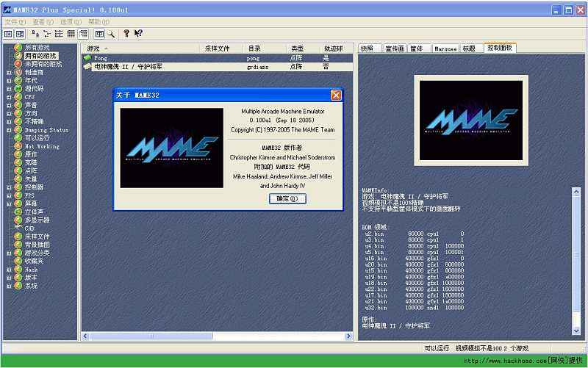The height and width of the screenshot is (368, 588).
Task: Open the 文件 (File) menu
Action: click(15, 22)
